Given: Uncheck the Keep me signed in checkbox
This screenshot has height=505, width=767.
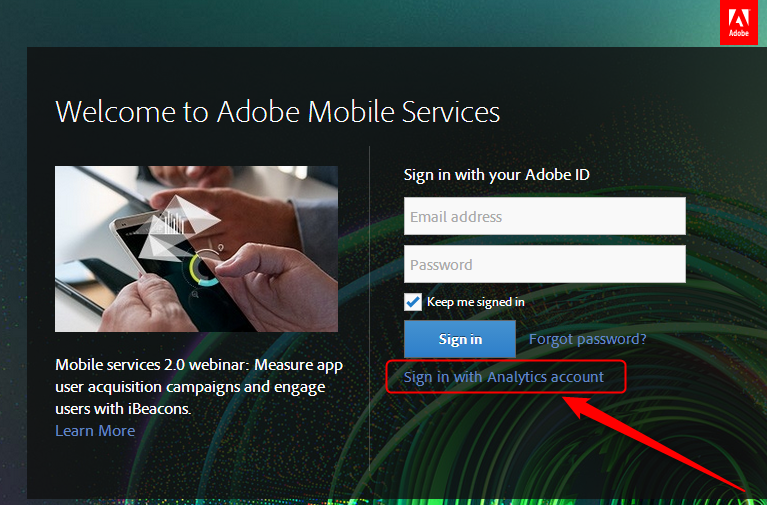Looking at the screenshot, I should [413, 302].
